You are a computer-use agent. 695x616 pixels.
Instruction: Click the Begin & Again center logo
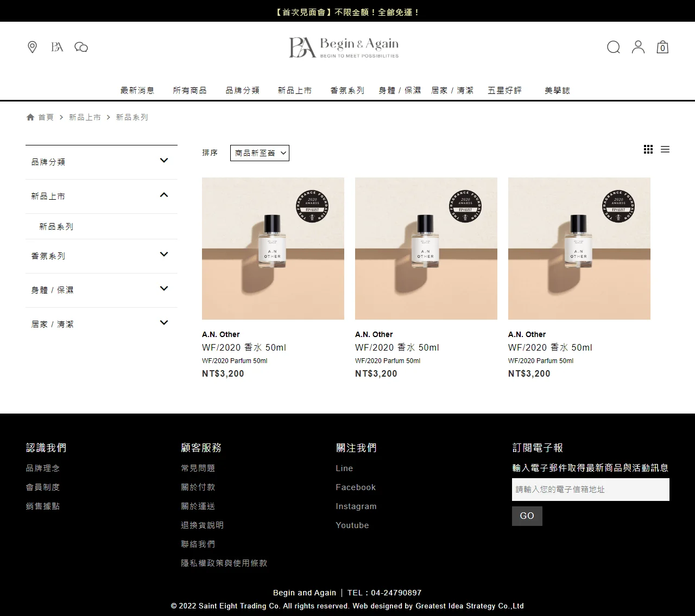(x=344, y=47)
